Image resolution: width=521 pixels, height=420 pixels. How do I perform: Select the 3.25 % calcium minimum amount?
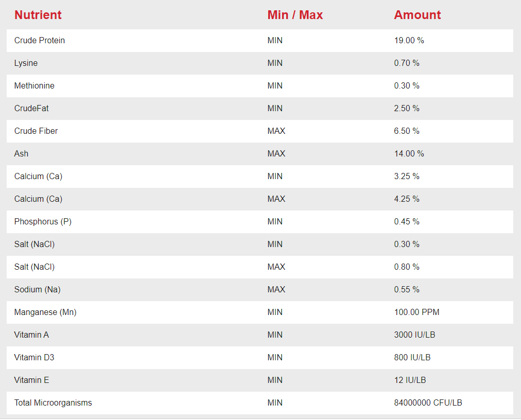[407, 176]
